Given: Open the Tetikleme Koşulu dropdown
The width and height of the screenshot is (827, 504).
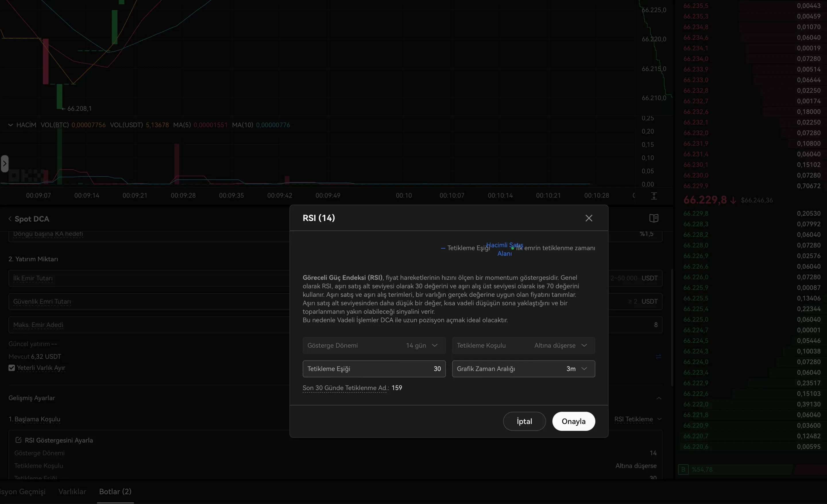Looking at the screenshot, I should click(523, 345).
